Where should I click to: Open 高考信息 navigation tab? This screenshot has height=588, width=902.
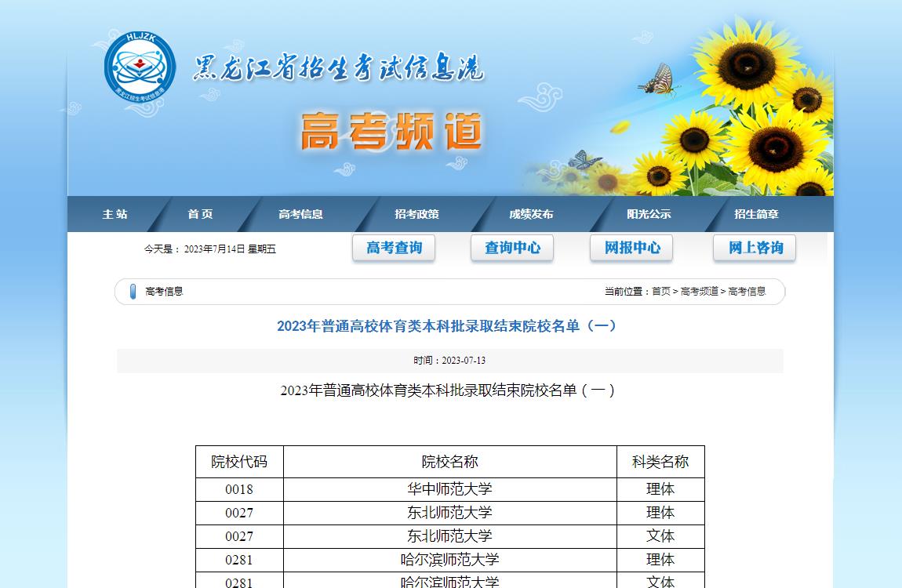(x=301, y=214)
